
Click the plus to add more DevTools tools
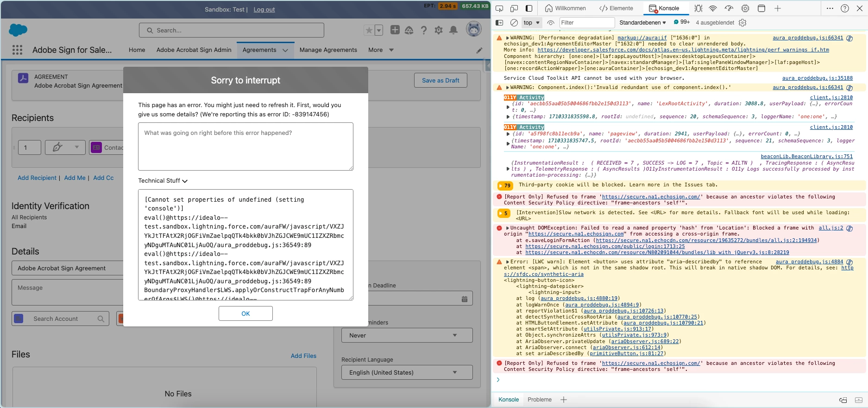tap(778, 8)
